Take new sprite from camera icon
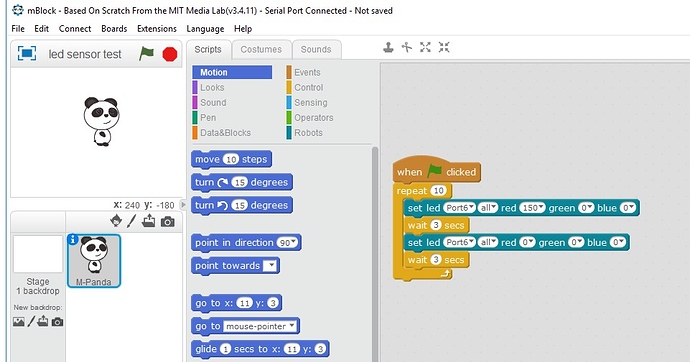 click(167, 222)
